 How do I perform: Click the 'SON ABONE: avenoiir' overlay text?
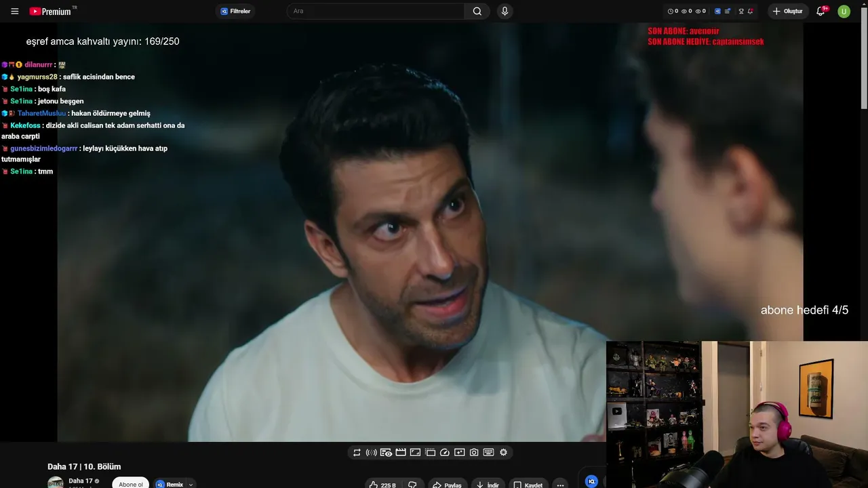[x=683, y=31]
